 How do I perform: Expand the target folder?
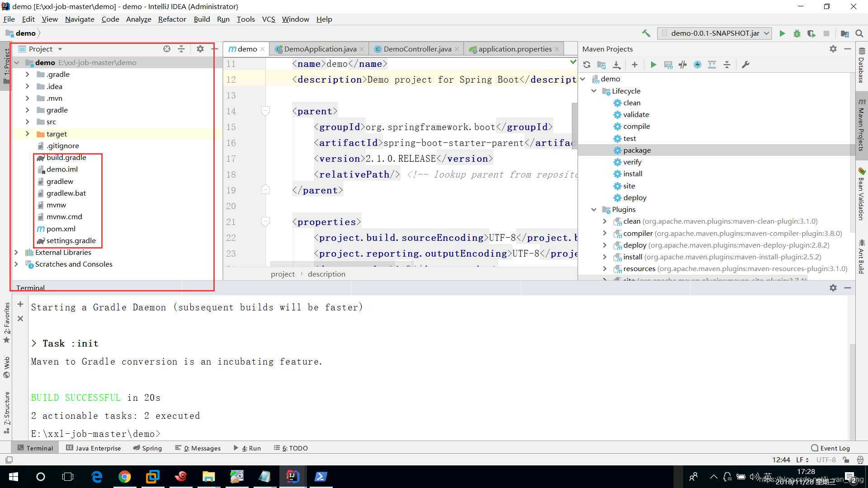(x=27, y=134)
